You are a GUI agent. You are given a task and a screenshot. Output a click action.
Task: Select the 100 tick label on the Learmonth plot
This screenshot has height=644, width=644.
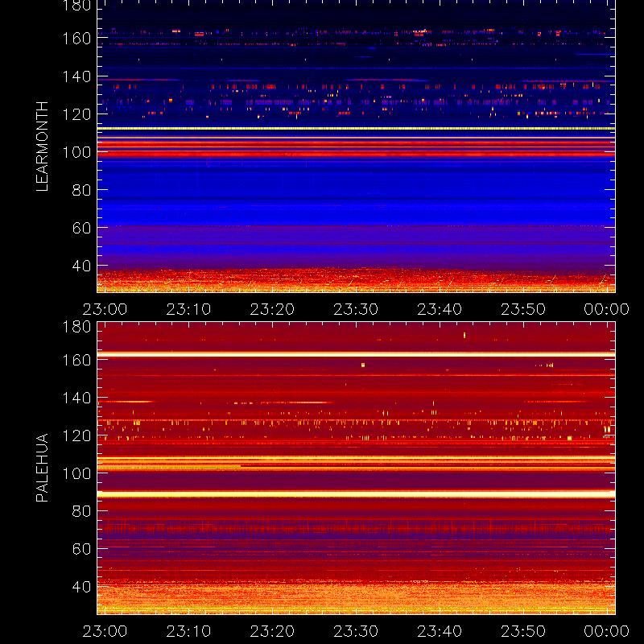76,152
